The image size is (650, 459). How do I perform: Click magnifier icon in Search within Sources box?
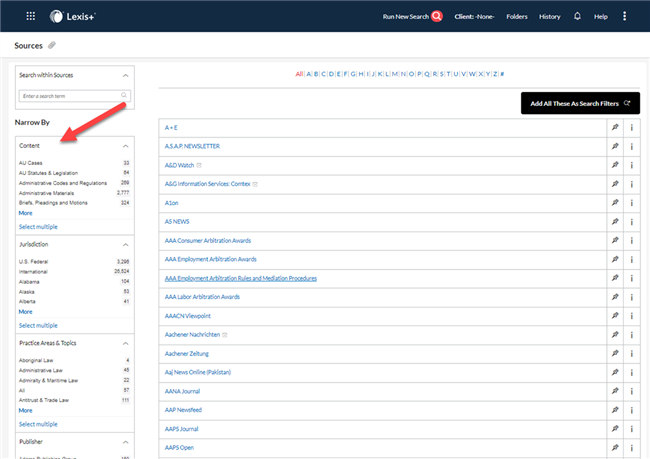pos(124,95)
